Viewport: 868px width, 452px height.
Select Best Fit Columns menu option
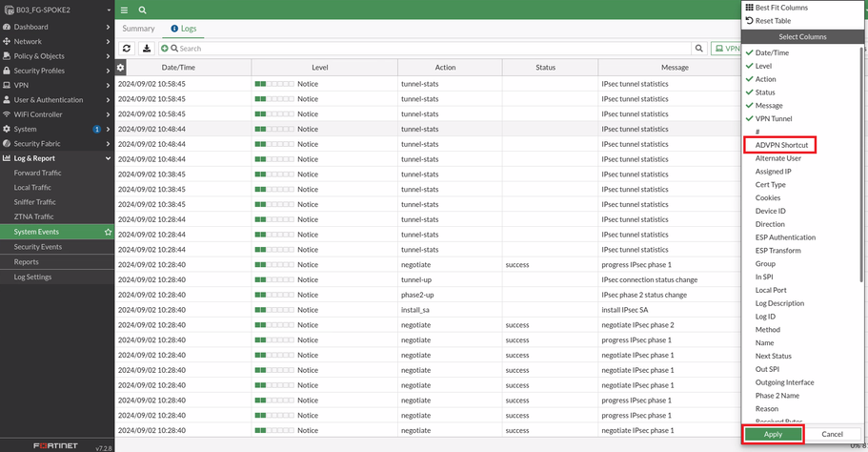tap(780, 8)
